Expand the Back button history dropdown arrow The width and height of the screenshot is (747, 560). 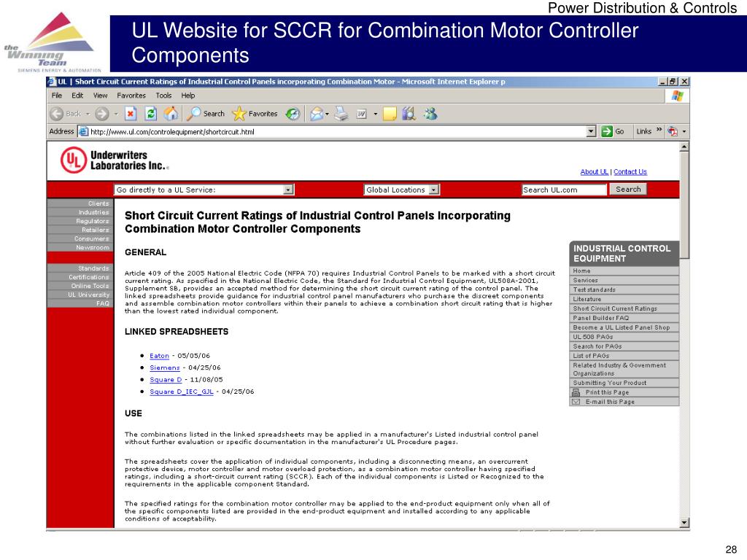pyautogui.click(x=88, y=114)
